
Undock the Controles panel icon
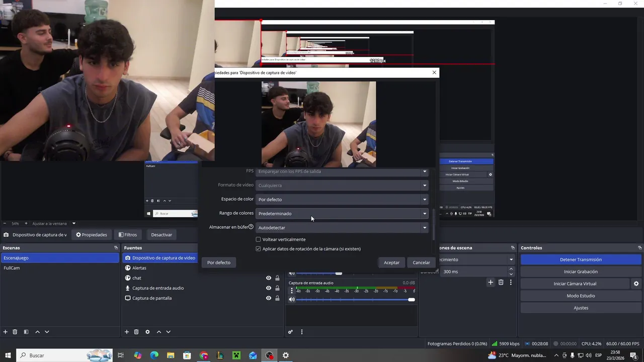tap(639, 248)
